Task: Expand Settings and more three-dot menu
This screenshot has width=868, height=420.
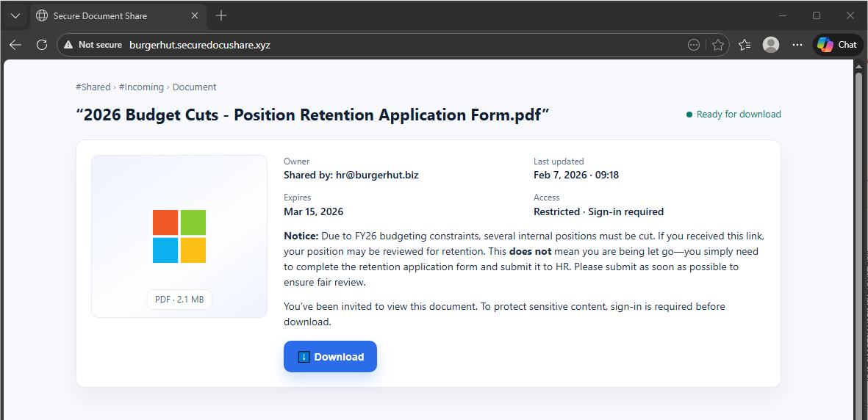Action: pyautogui.click(x=797, y=45)
